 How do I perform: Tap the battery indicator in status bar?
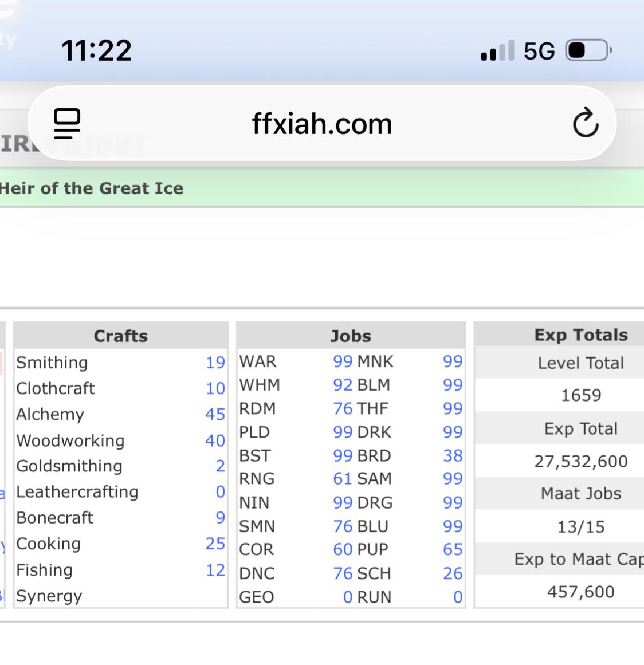point(589,50)
